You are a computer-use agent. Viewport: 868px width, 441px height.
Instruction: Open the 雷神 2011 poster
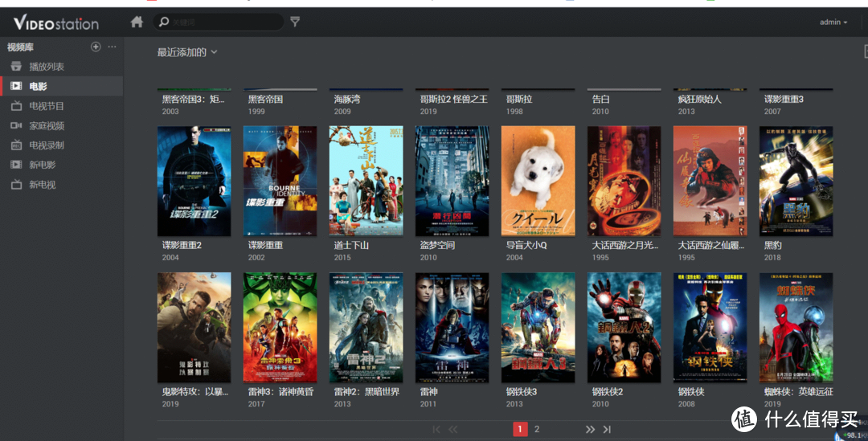452,327
